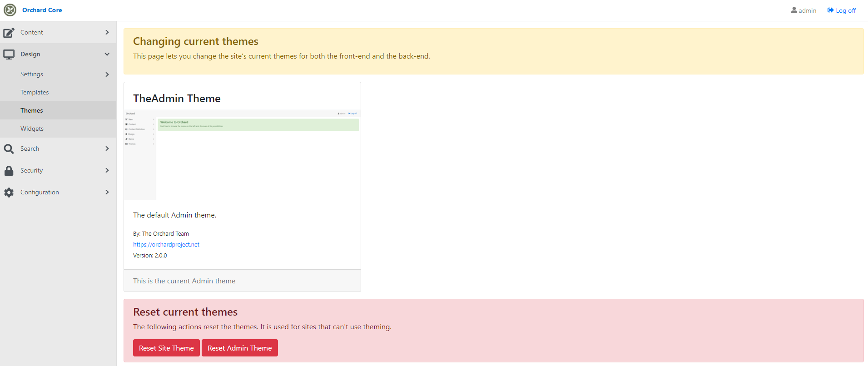Screen dimensions: 868x366
Task: Open the Widgets page
Action: point(58,129)
